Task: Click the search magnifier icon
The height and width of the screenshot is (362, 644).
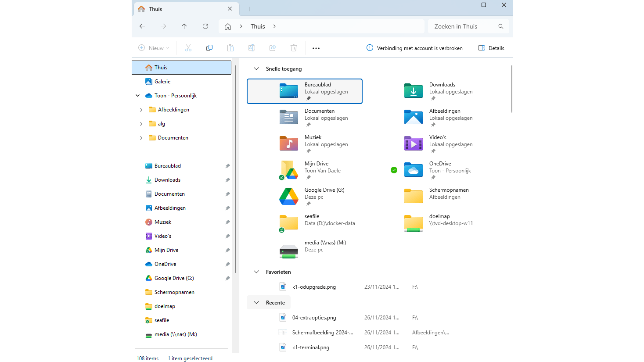Action: [x=500, y=26]
